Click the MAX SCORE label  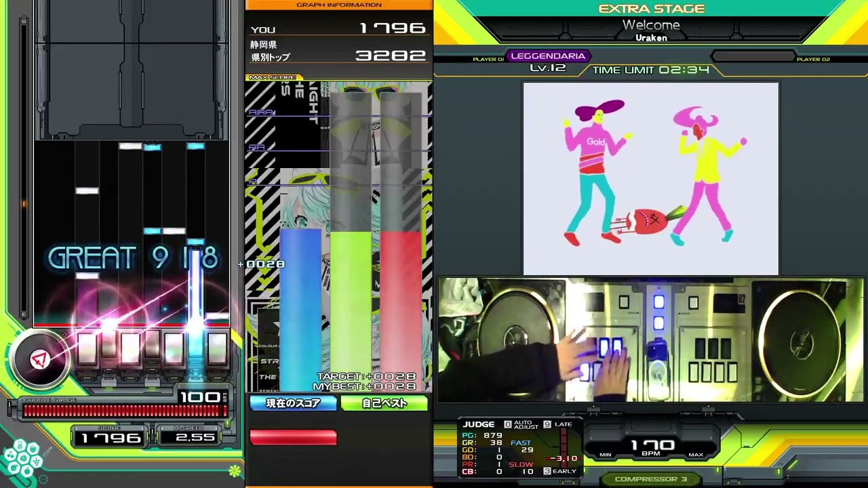click(x=273, y=78)
